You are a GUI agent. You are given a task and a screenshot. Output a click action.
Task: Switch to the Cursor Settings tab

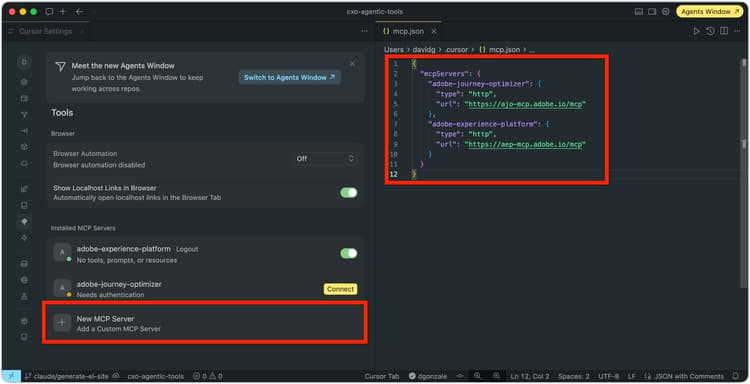45,31
